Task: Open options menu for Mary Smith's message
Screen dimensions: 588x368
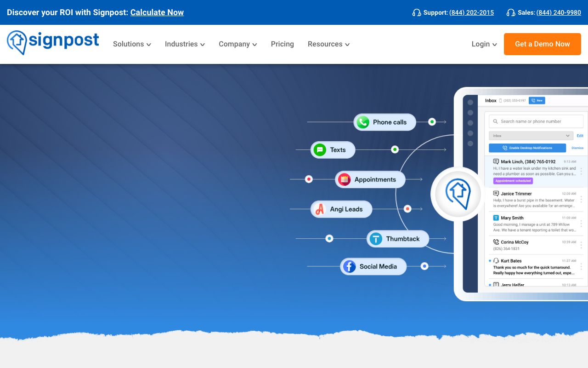Action: (581, 224)
